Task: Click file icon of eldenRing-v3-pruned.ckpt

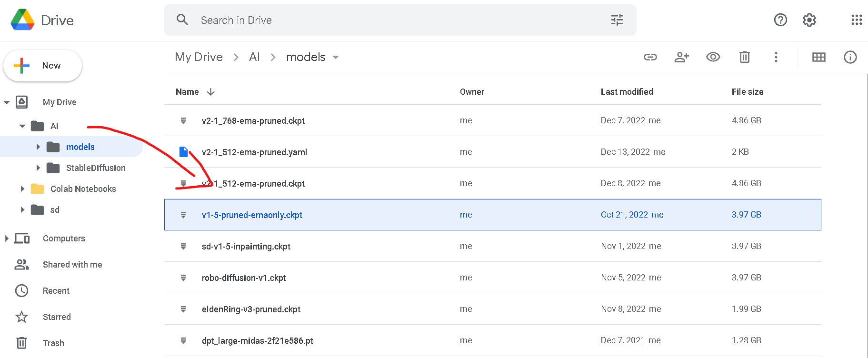Action: tap(183, 309)
